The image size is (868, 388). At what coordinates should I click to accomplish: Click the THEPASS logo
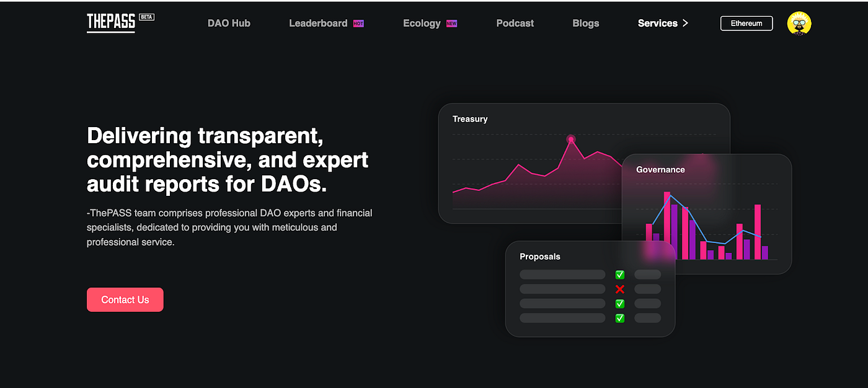pos(111,23)
